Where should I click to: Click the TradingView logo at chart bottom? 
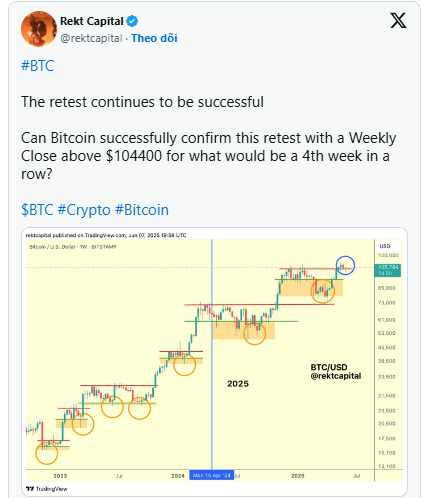[x=47, y=489]
